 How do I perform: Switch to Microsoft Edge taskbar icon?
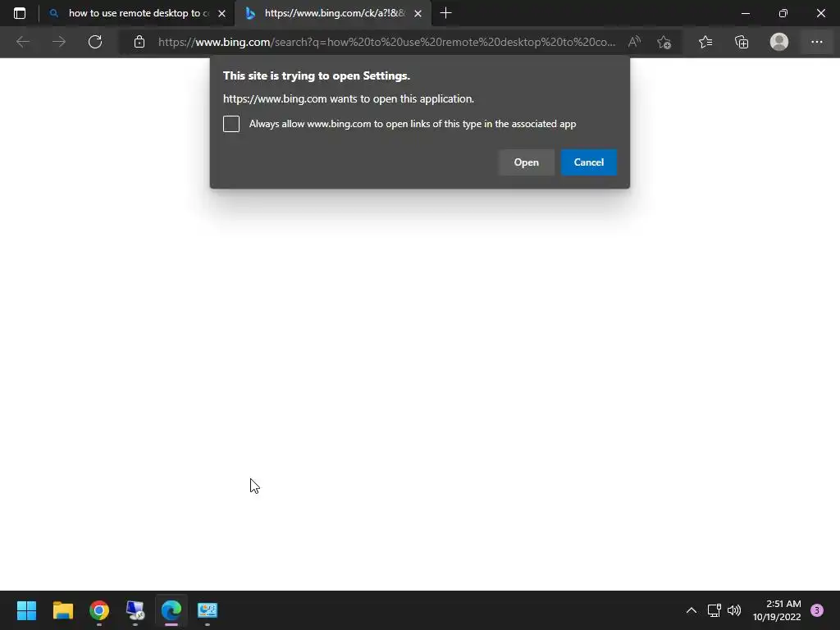pyautogui.click(x=171, y=610)
